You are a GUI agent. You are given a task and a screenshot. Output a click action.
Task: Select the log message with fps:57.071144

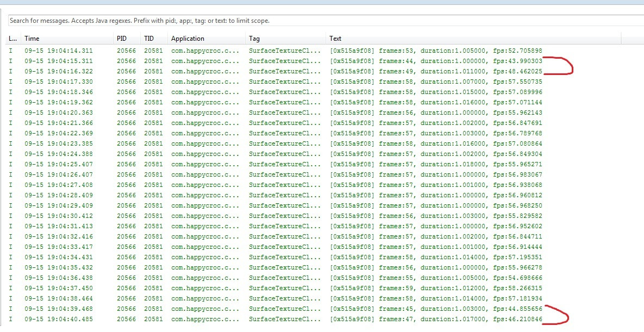pyautogui.click(x=436, y=102)
